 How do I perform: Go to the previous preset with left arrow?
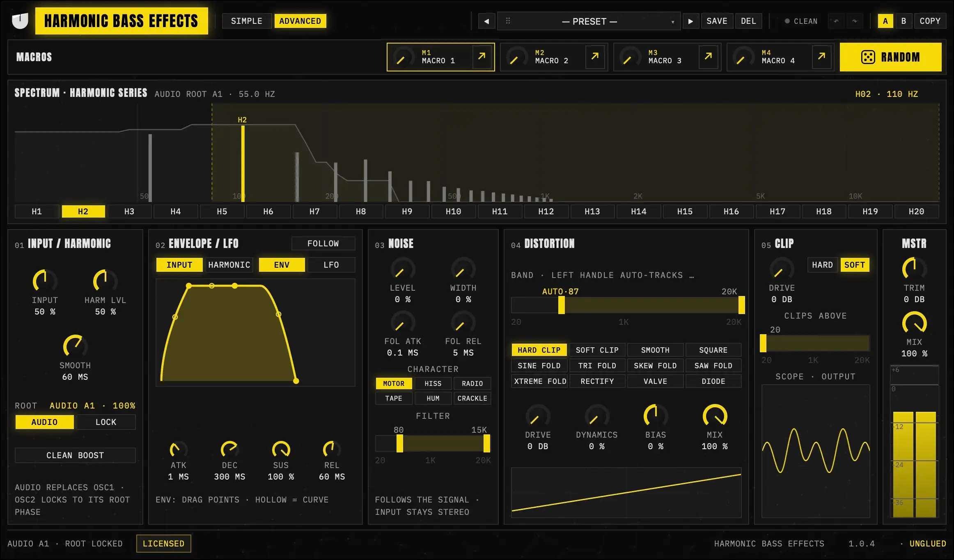coord(486,21)
